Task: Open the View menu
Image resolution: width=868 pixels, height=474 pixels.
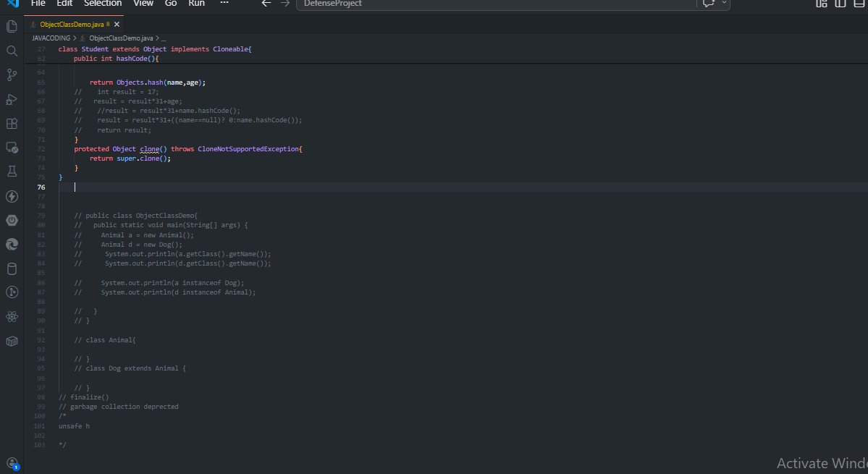Action: [x=143, y=4]
